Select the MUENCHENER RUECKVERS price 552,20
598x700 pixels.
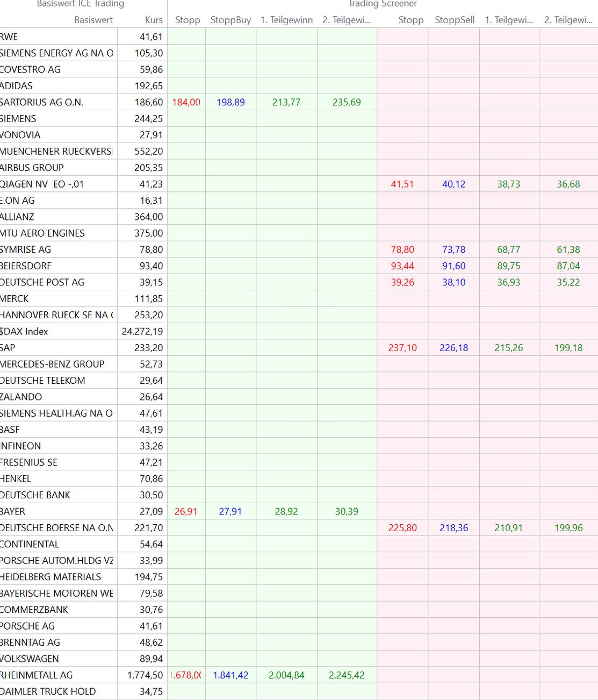coord(148,151)
